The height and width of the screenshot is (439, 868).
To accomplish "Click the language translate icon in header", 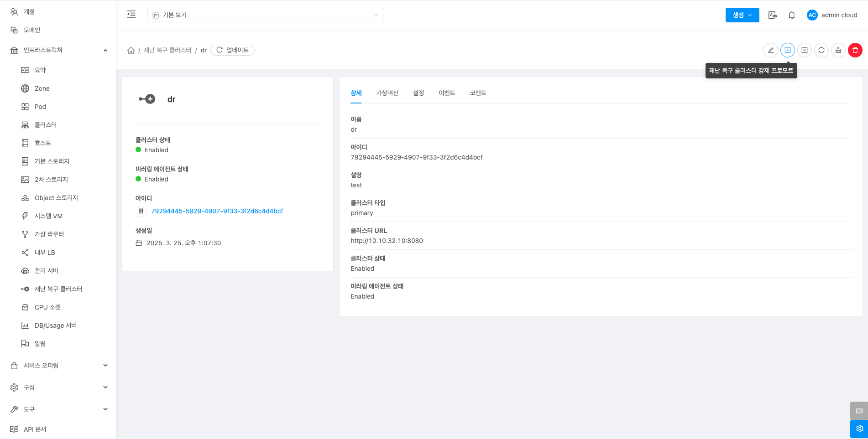I will (x=772, y=15).
